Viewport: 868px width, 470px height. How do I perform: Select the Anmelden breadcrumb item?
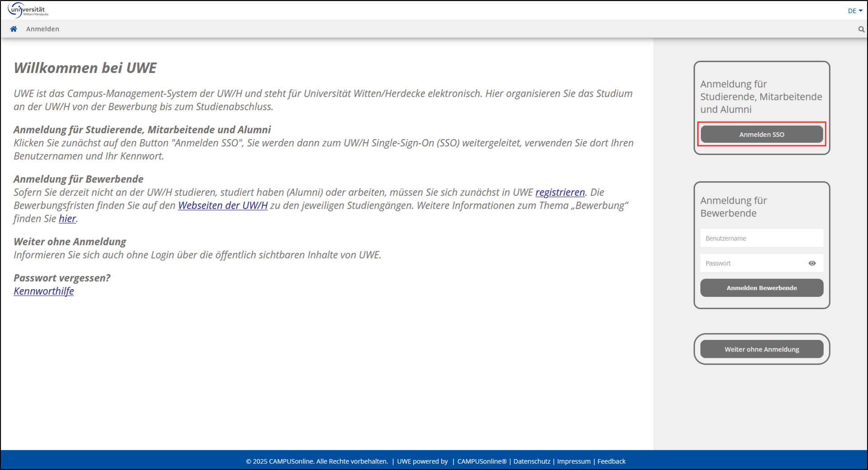[x=42, y=29]
